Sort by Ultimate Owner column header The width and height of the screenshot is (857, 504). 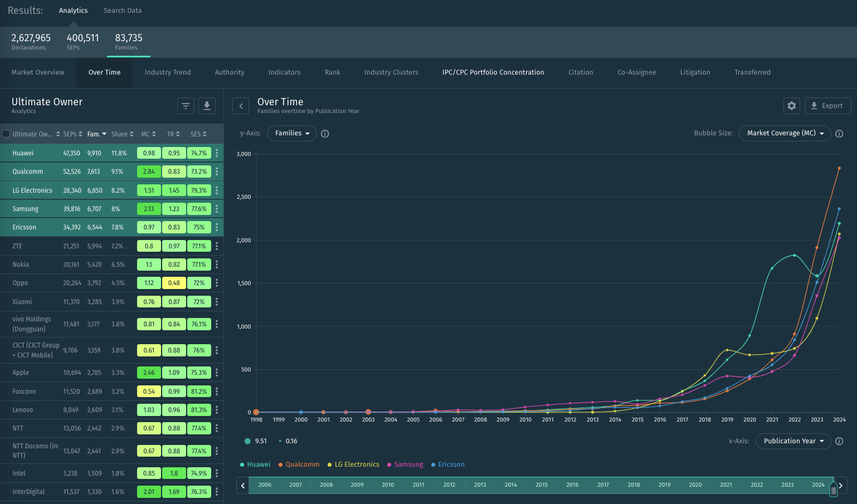(x=36, y=134)
